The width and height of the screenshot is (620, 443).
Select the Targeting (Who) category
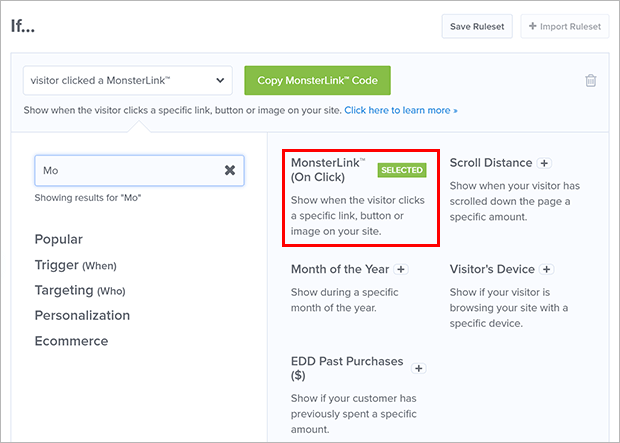[80, 290]
